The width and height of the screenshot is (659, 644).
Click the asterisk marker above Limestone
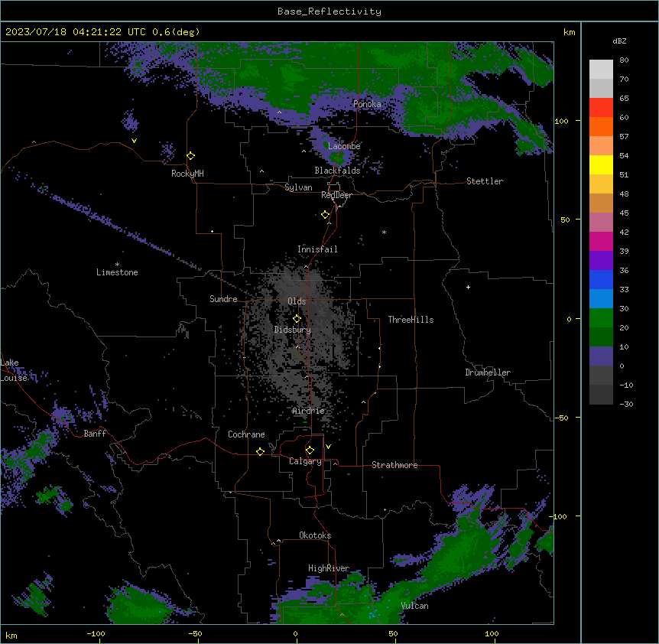point(117,265)
